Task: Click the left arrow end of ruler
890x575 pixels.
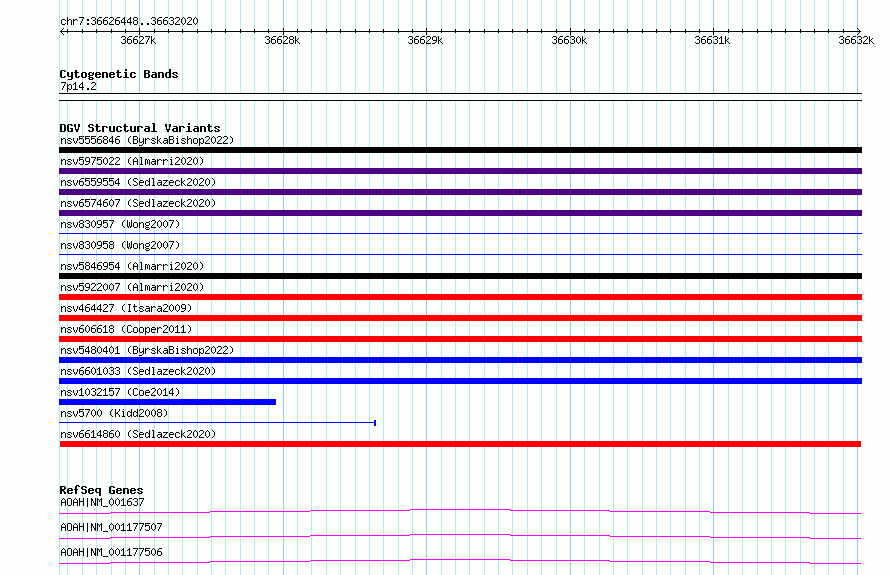Action: tap(62, 31)
